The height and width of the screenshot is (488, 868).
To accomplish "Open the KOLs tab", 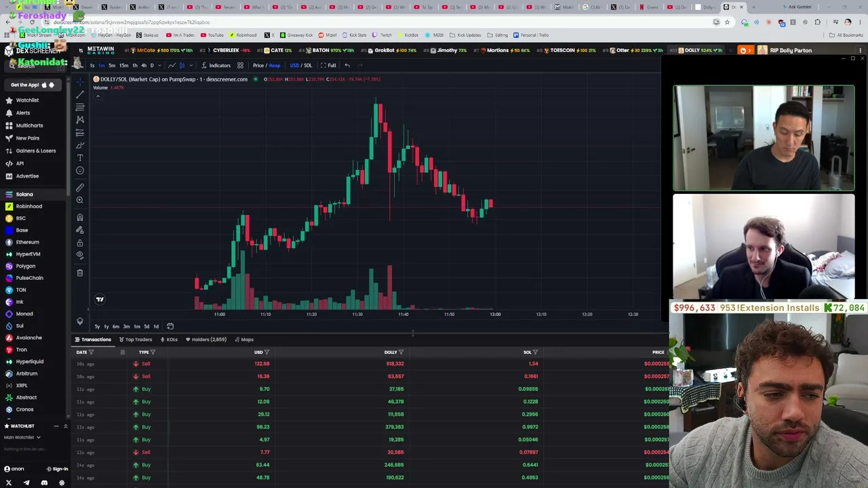I will point(169,340).
